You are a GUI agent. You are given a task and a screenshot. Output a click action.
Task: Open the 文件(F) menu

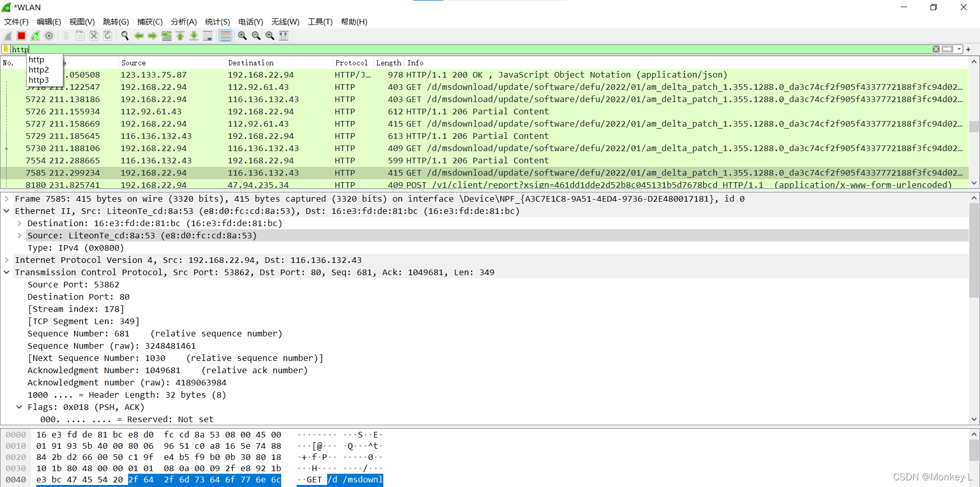pyautogui.click(x=16, y=22)
